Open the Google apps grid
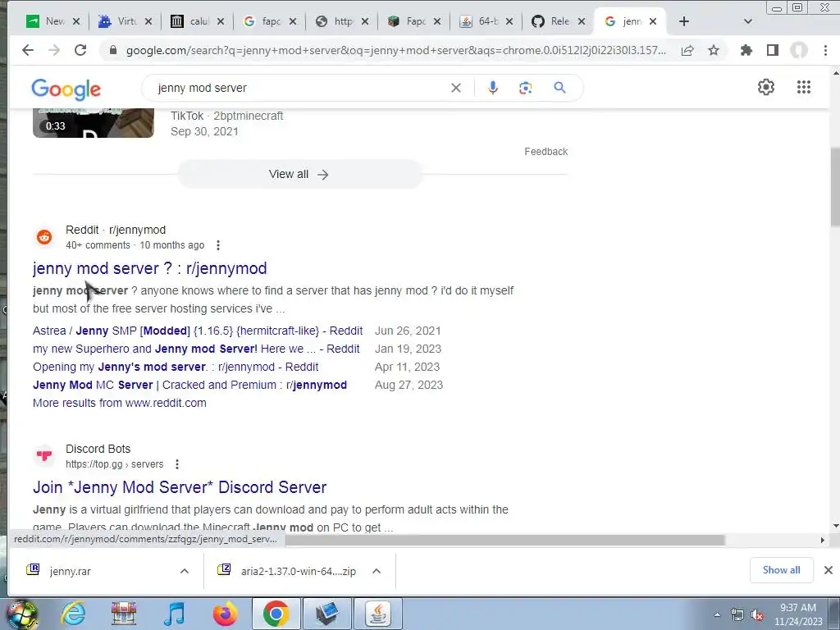Image resolution: width=840 pixels, height=630 pixels. tap(804, 87)
